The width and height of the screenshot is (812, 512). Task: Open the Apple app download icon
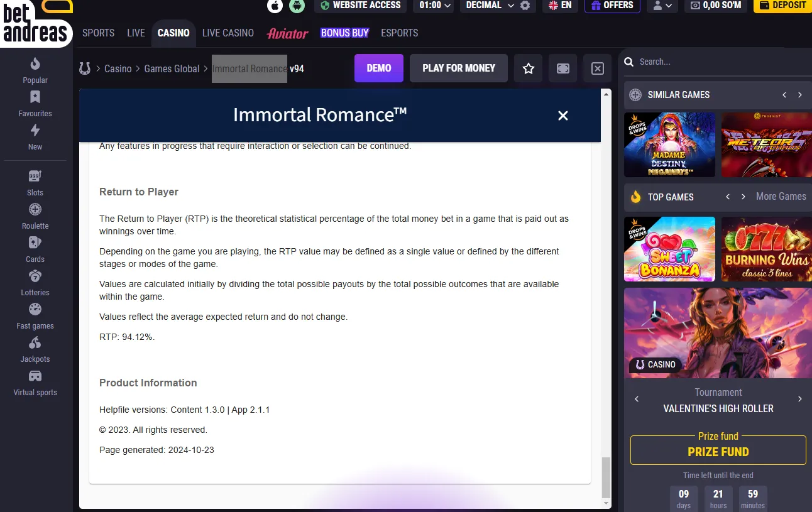[x=275, y=6]
